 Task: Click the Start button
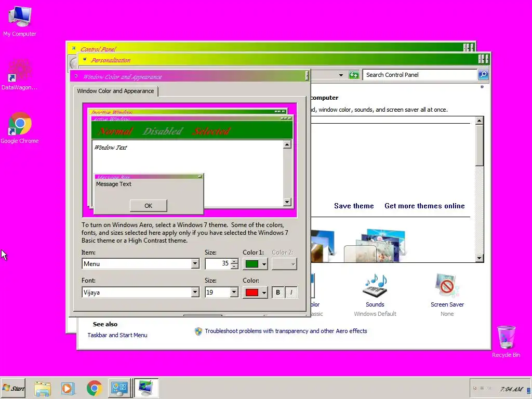13,388
